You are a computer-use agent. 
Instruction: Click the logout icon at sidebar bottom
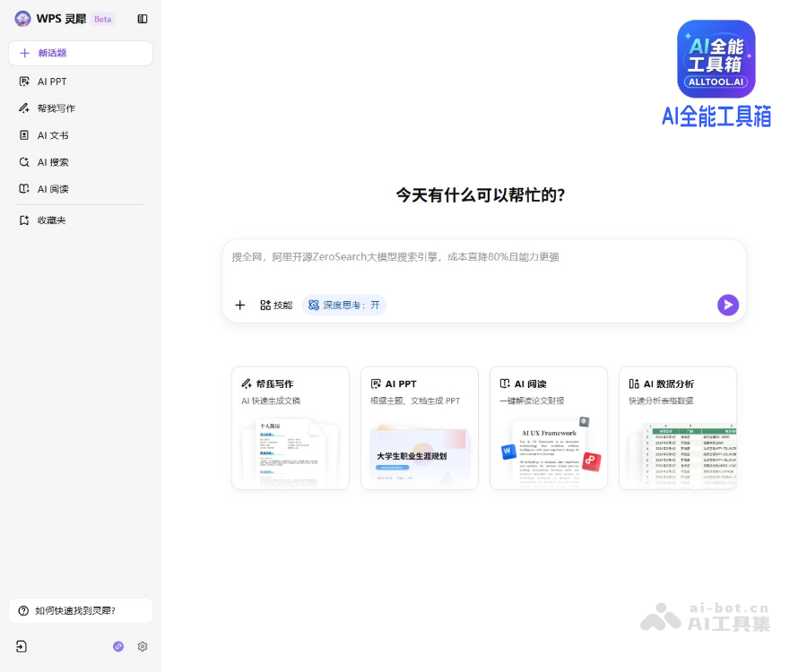coord(22,646)
